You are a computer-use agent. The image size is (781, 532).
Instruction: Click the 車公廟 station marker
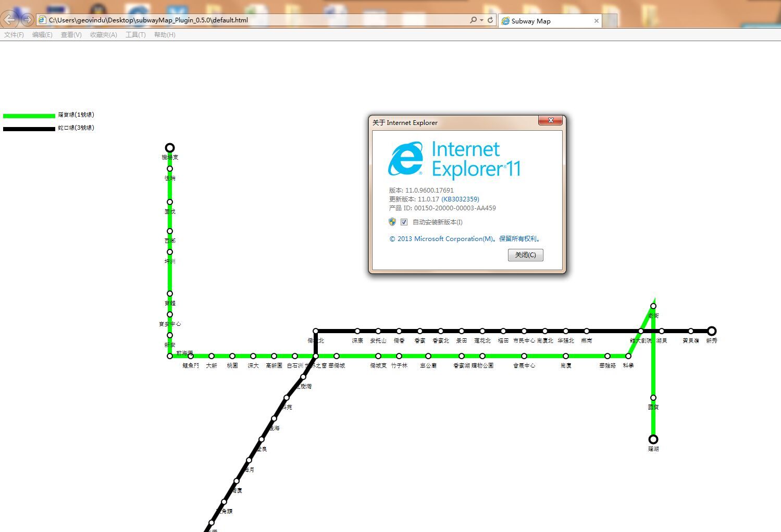click(x=428, y=356)
